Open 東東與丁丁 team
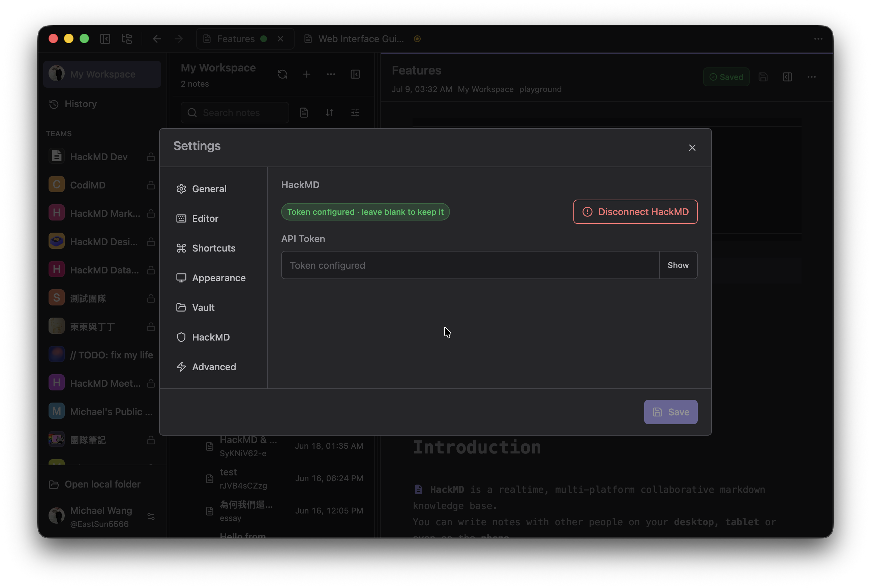Viewport: 871px width, 588px height. pos(92,326)
